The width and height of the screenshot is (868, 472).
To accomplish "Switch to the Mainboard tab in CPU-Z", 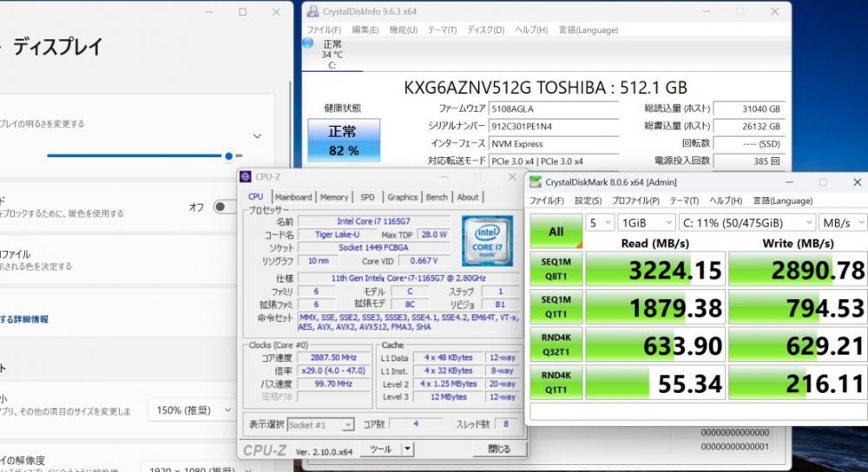I will pyautogui.click(x=293, y=197).
